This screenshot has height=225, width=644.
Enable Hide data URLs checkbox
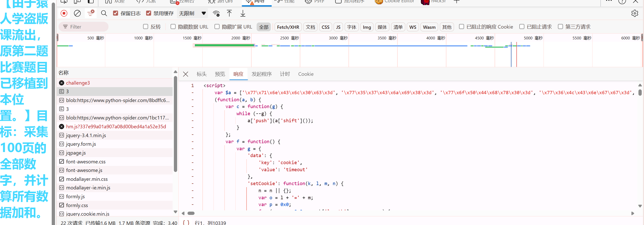173,27
